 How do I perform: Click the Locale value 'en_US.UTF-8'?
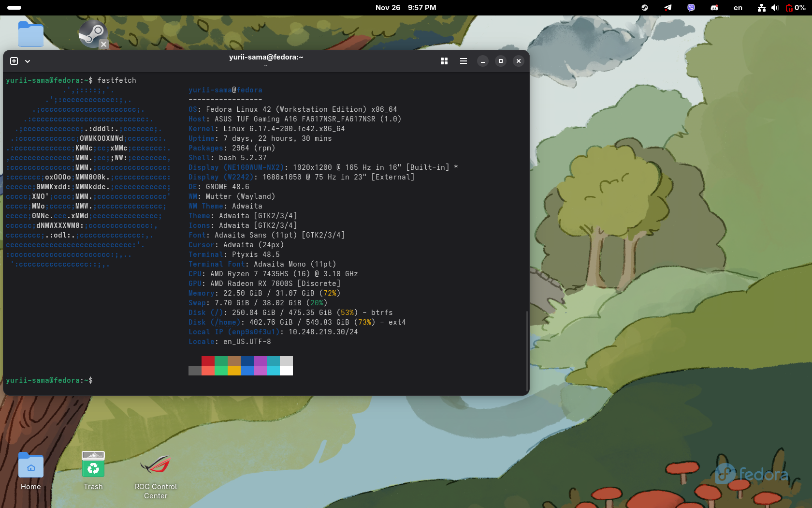(x=247, y=342)
